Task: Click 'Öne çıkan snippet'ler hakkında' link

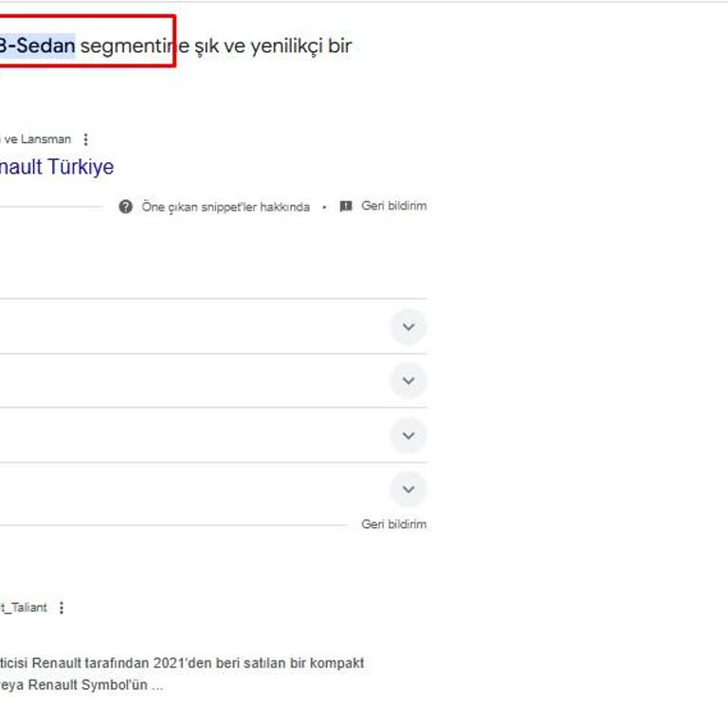Action: [x=226, y=207]
